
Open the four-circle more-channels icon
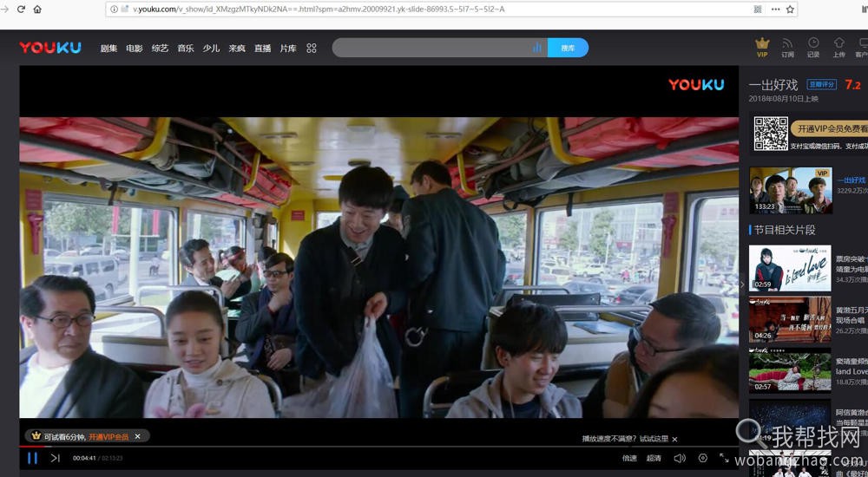(312, 49)
